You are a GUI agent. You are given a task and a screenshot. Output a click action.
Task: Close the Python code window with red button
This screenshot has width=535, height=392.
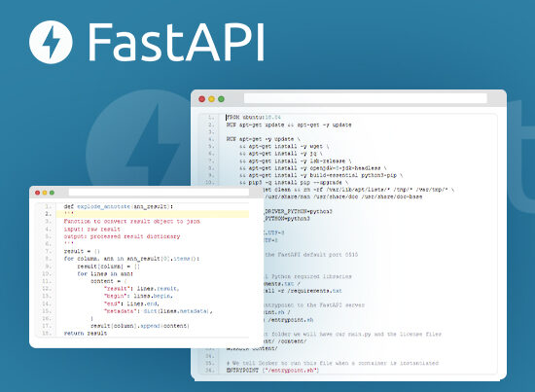pyautogui.click(x=38, y=193)
